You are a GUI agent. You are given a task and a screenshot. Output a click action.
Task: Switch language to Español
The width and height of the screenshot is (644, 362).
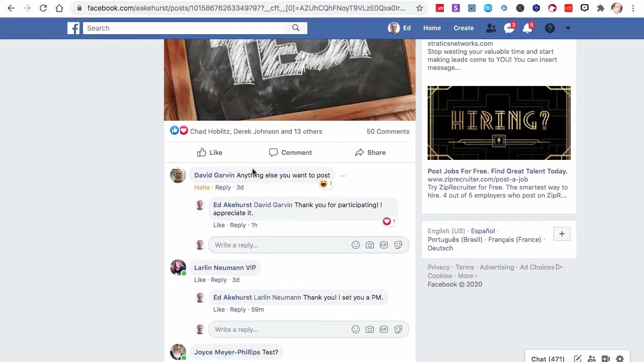click(482, 231)
